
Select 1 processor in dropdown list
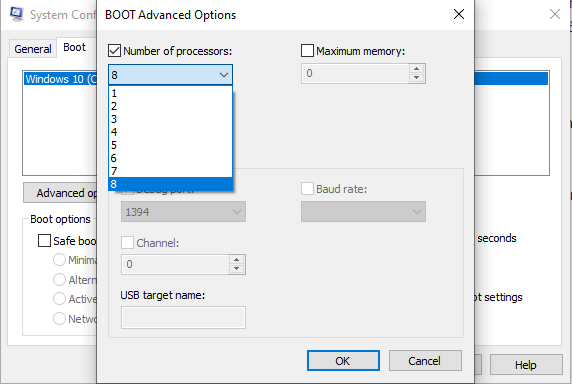pos(170,93)
